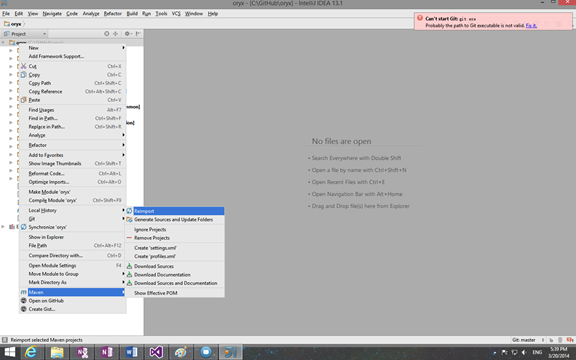Click Generate Sources and Update Folders
Viewport: 576px width, 360px height.
[175, 219]
